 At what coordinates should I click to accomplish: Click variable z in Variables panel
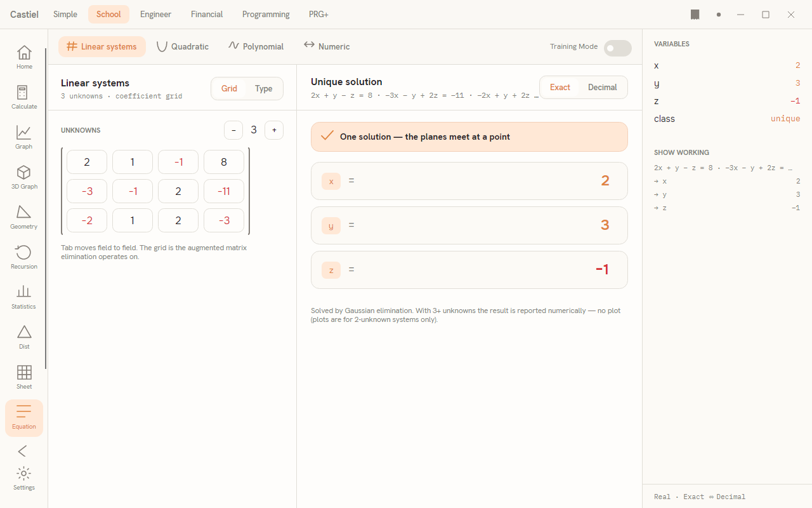727,101
